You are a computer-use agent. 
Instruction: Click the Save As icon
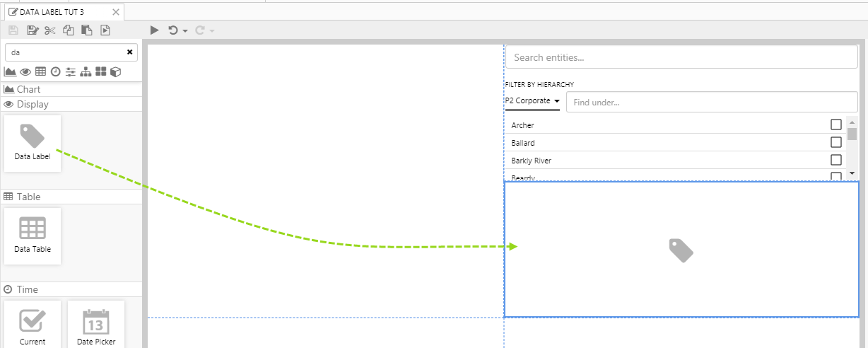click(32, 30)
